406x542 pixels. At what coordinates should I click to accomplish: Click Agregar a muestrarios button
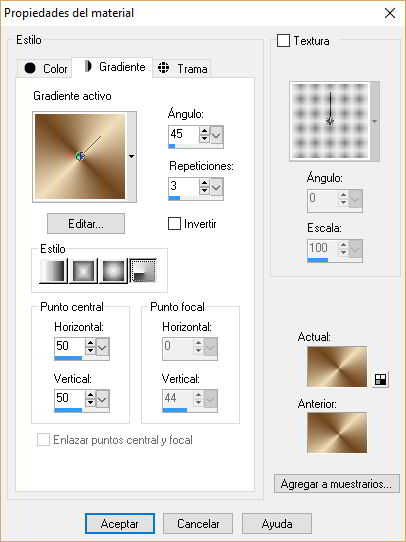(x=337, y=484)
